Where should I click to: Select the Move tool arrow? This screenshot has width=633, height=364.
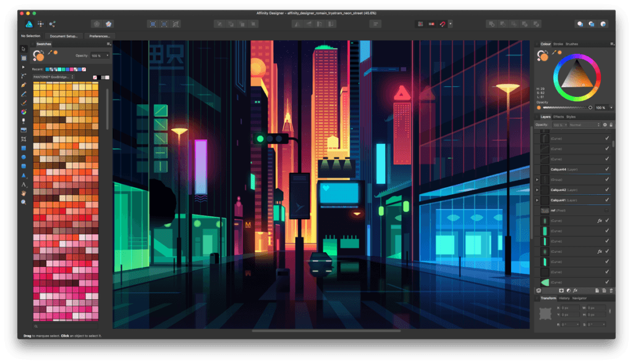click(x=23, y=49)
